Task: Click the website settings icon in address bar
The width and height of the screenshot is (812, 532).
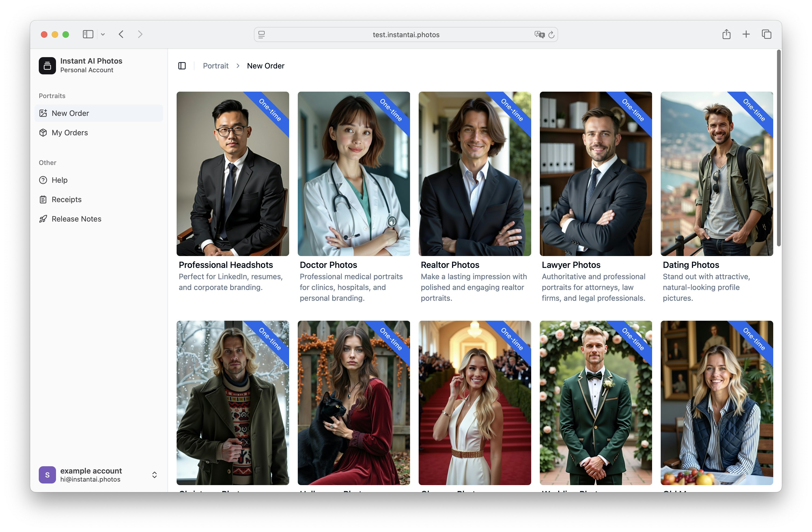Action: coord(262,34)
